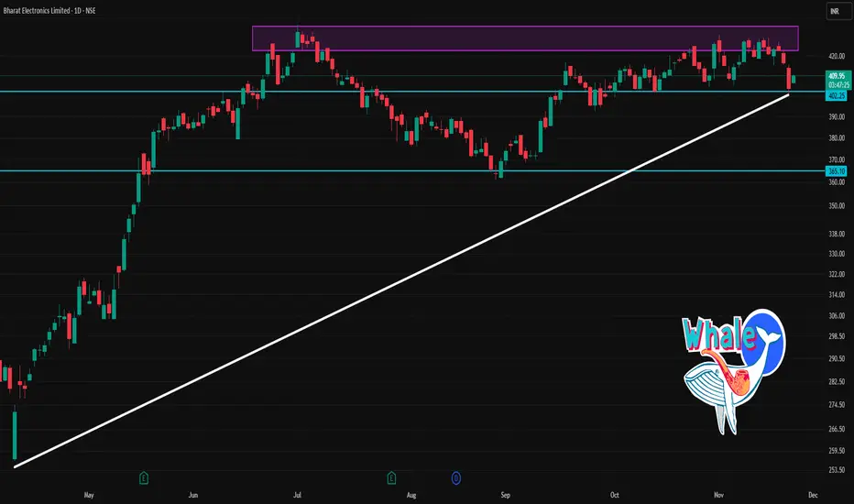Select the white ascending trendline

coord(400,280)
